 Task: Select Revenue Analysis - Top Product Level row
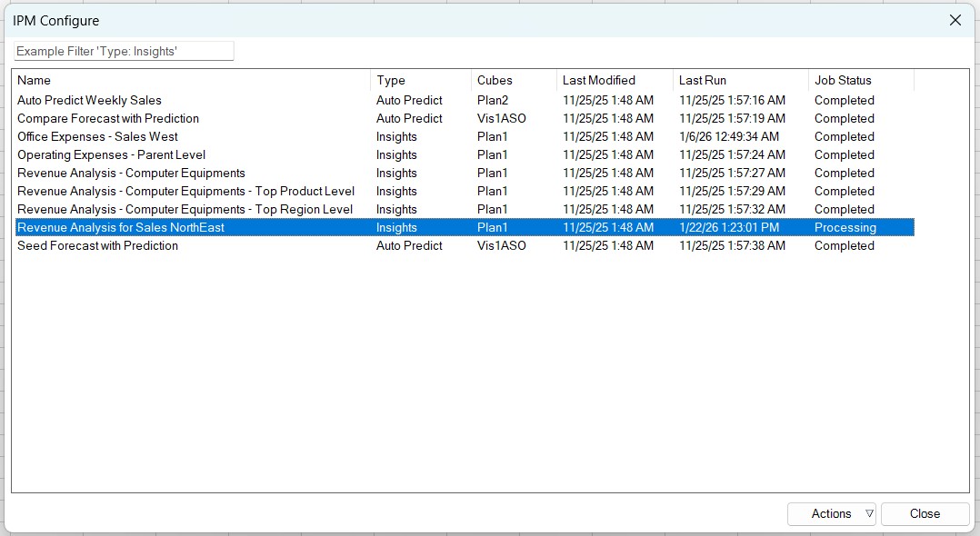coord(465,191)
